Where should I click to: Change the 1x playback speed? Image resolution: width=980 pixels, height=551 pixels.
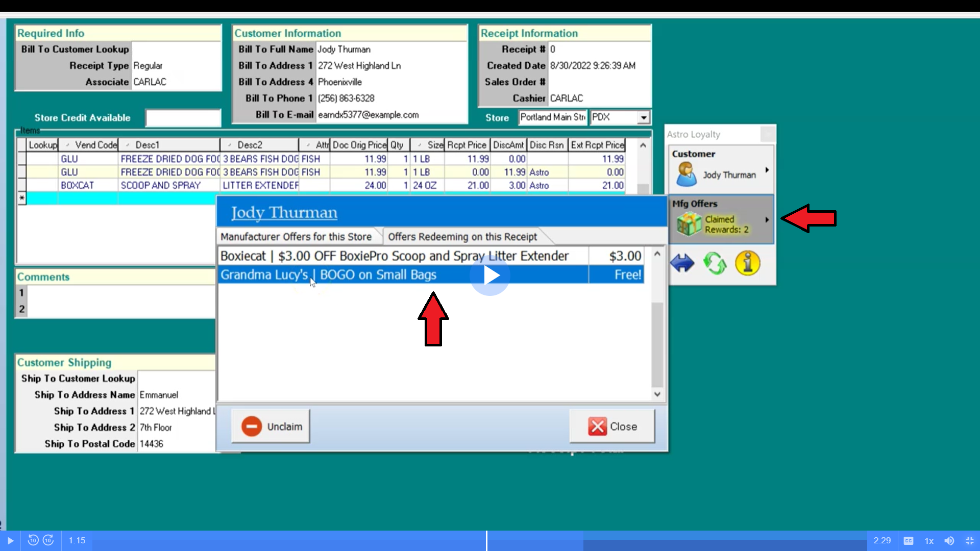click(929, 541)
